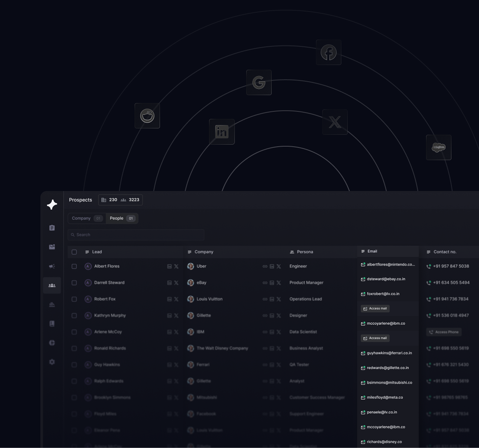This screenshot has height=448, width=479.
Task: Select the megaphone campaigns icon in the sidebar
Action: (52, 266)
